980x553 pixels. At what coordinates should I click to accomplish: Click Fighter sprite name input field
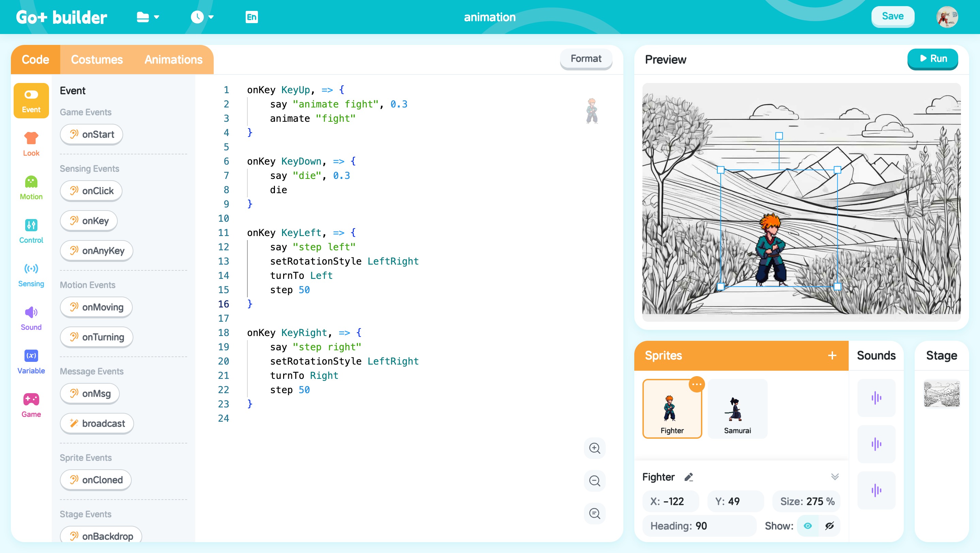tap(659, 477)
